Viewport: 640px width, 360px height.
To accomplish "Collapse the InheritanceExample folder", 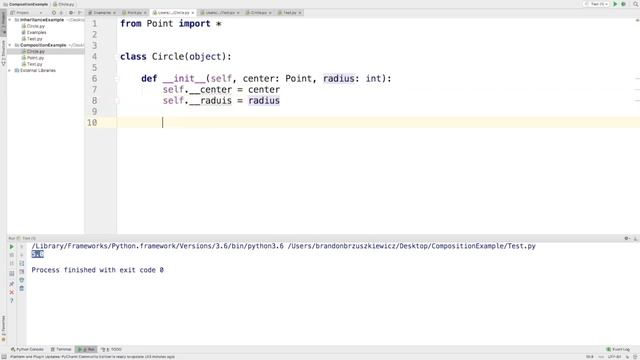I will 10,20.
